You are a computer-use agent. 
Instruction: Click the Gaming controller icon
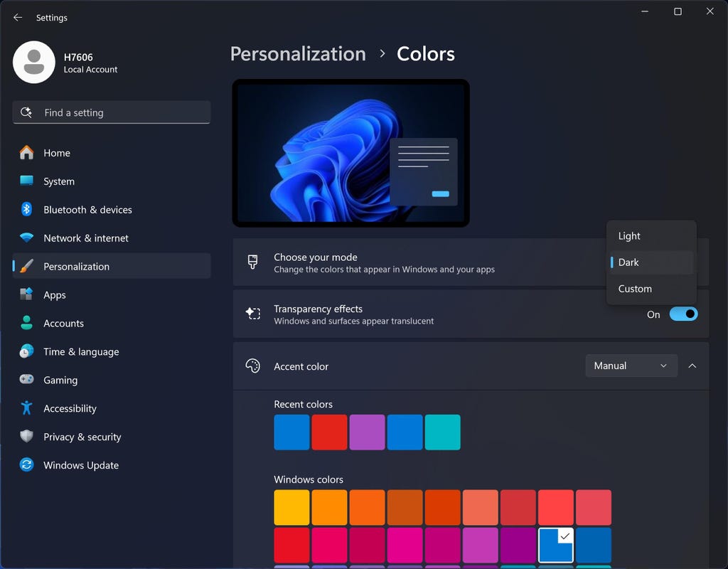click(x=26, y=379)
